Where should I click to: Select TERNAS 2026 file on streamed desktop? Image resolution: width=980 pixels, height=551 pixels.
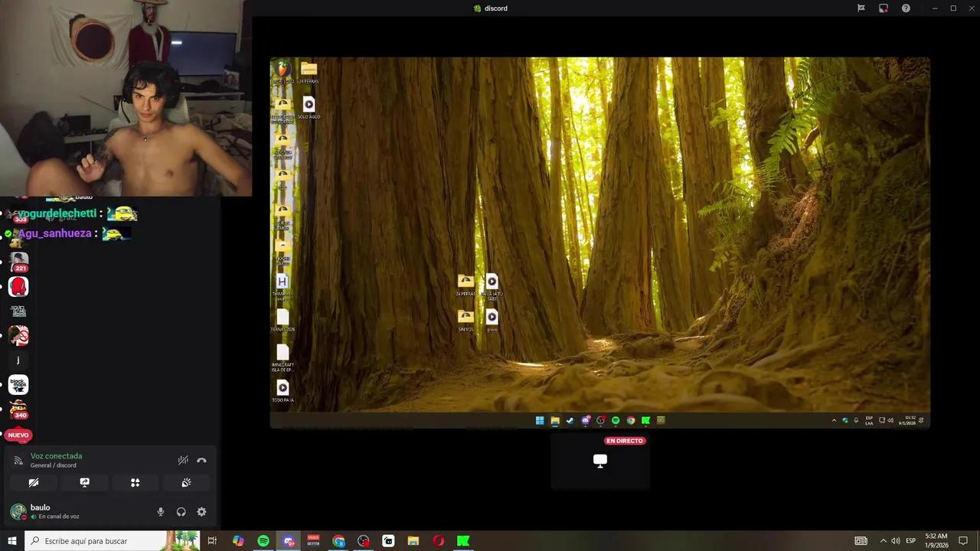283,320
